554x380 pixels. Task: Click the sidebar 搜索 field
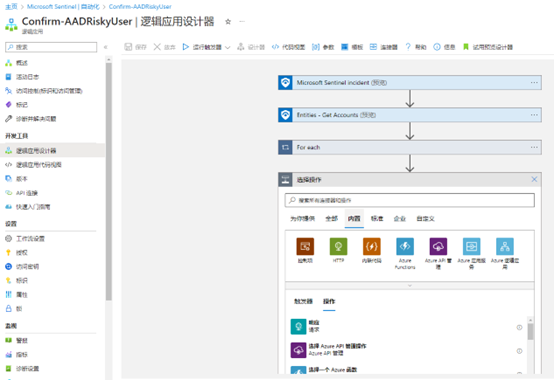(x=51, y=47)
